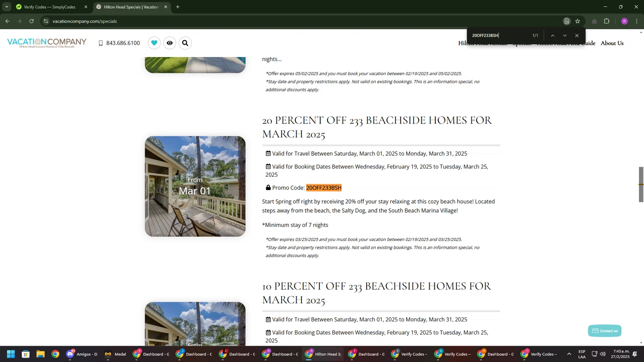Screen dimensions: 644x362
Task: Jump to next find result
Action: pyautogui.click(x=565, y=36)
